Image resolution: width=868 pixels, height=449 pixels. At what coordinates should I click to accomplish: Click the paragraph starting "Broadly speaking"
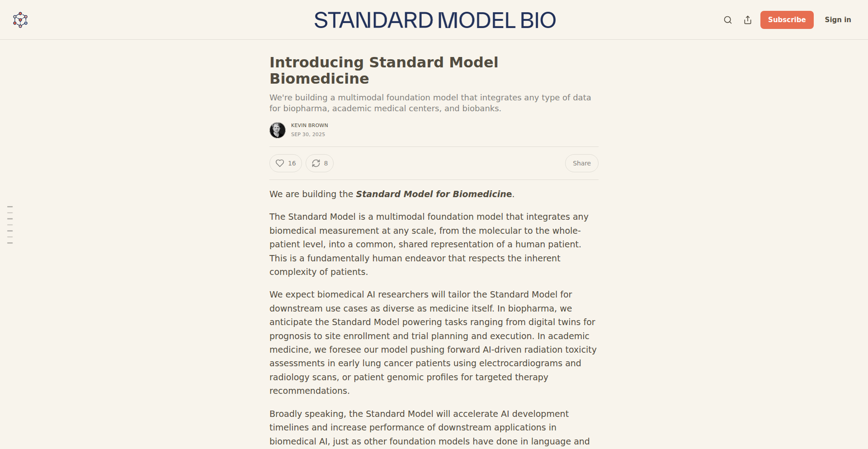429,427
